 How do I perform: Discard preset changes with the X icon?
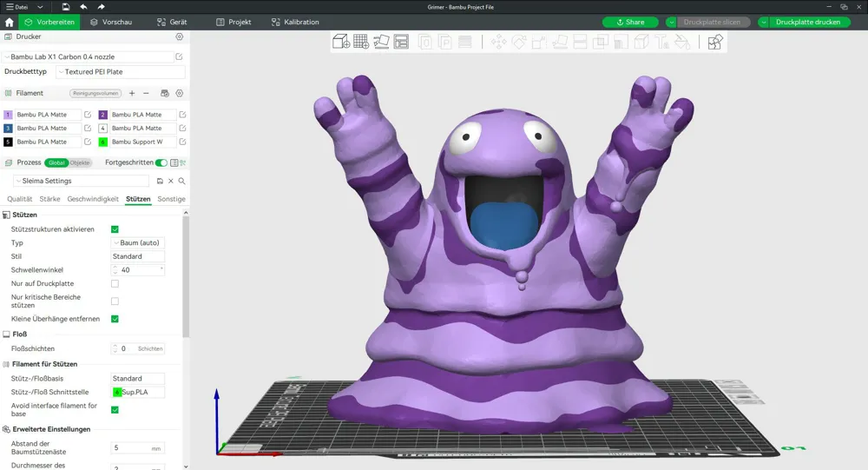(x=170, y=181)
